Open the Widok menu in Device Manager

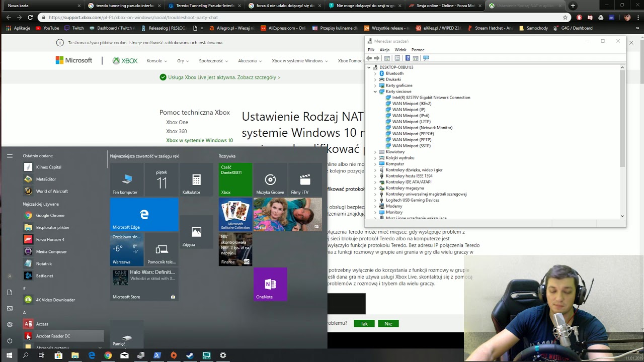400,50
